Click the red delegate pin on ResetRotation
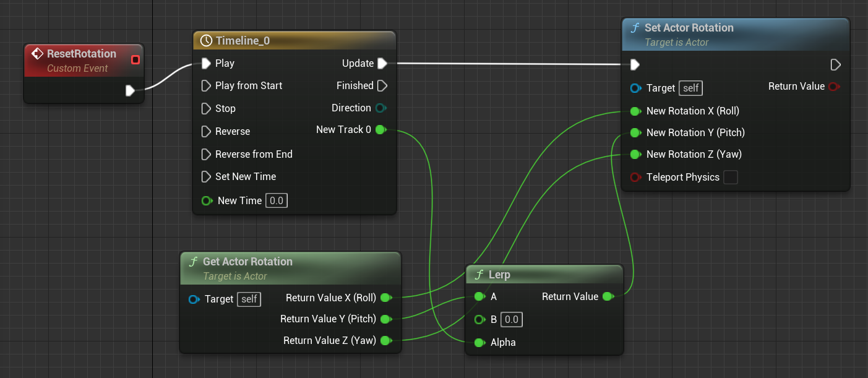Viewport: 868px width, 378px height. tap(135, 59)
